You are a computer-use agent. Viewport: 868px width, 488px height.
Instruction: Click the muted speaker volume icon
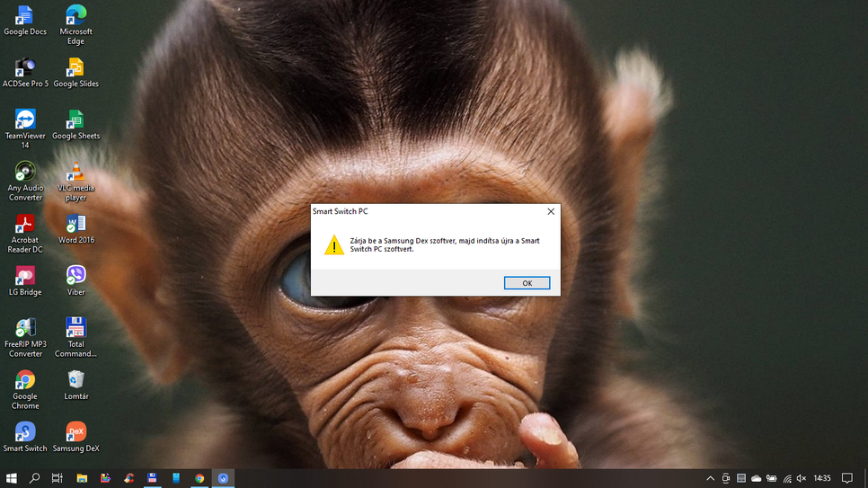pos(802,478)
